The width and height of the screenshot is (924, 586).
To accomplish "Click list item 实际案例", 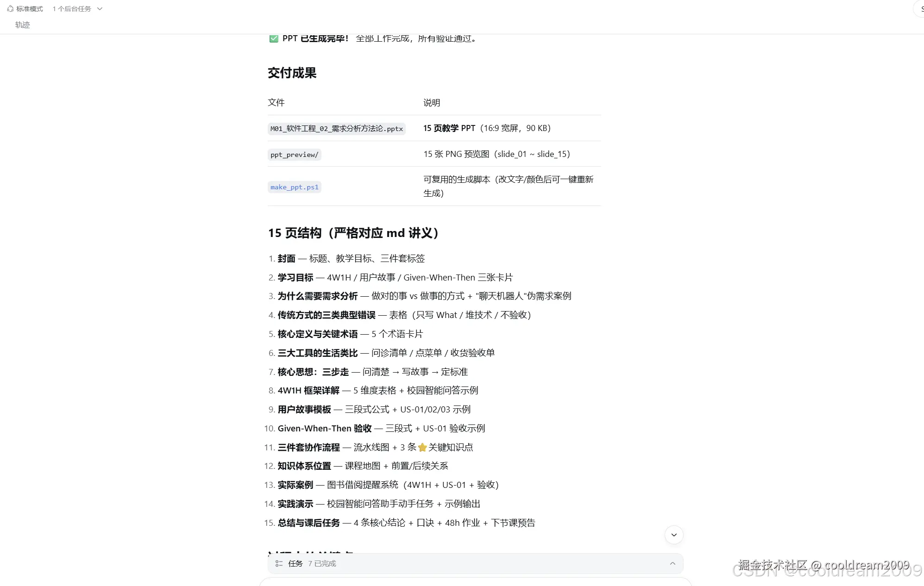I will click(388, 485).
